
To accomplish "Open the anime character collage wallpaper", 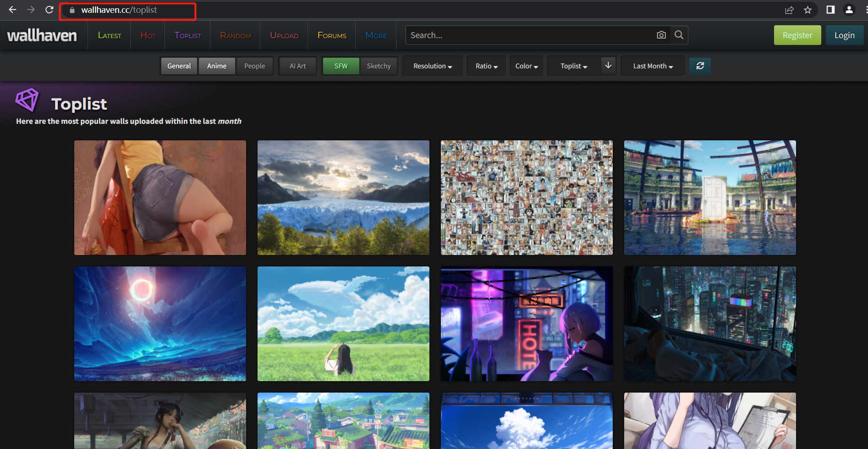I will [527, 198].
